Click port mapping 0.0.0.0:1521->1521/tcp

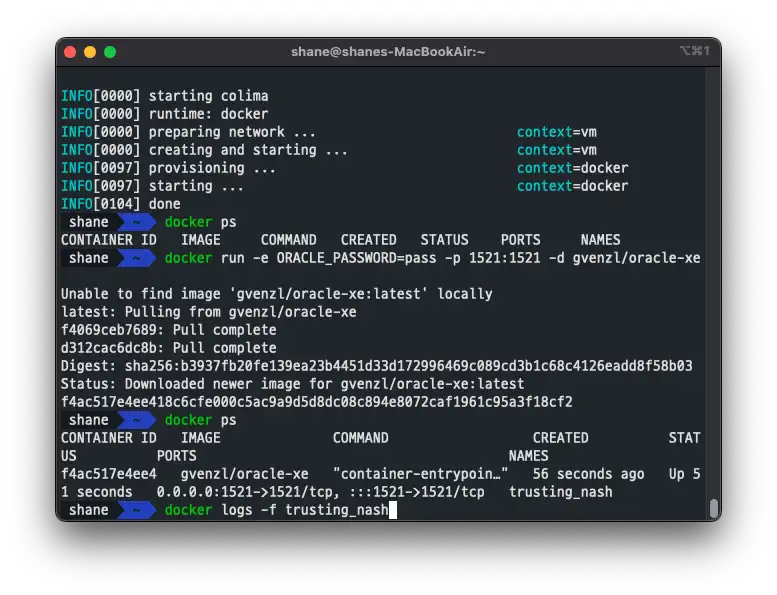point(248,492)
